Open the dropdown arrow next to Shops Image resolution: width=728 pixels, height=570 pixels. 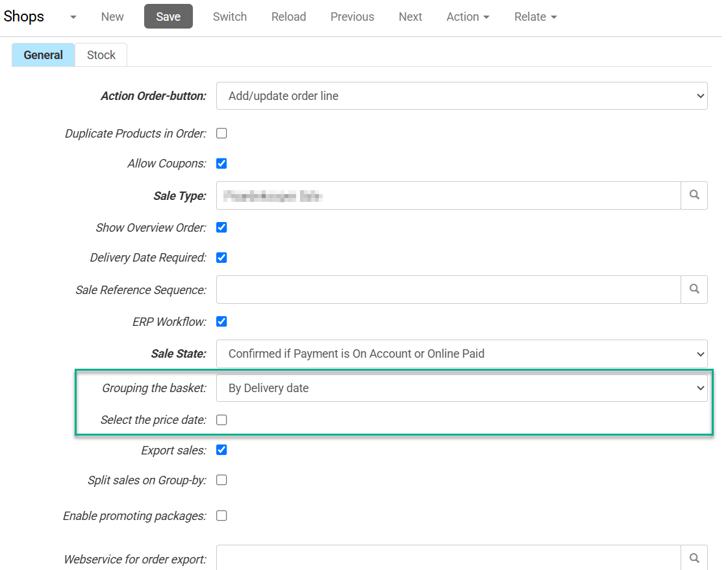pos(73,18)
